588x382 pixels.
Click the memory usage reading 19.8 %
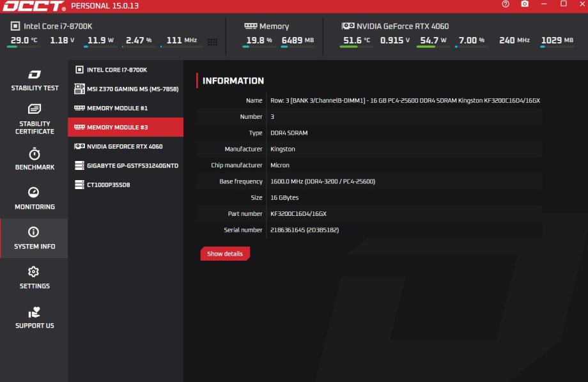pos(259,40)
